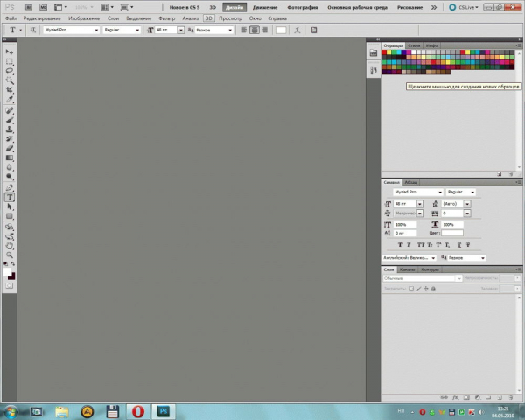The height and width of the screenshot is (420, 525).
Task: Toggle Subscript in Character panel
Action: coord(447,245)
